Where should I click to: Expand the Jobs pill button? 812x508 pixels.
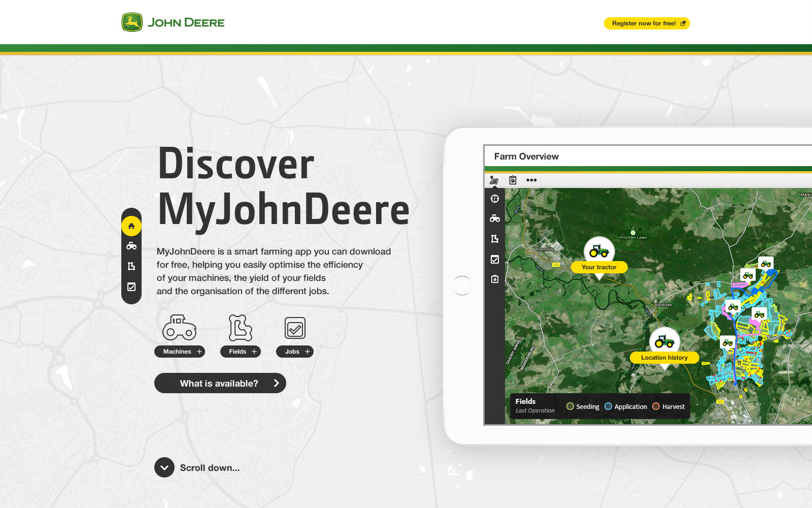[295, 352]
